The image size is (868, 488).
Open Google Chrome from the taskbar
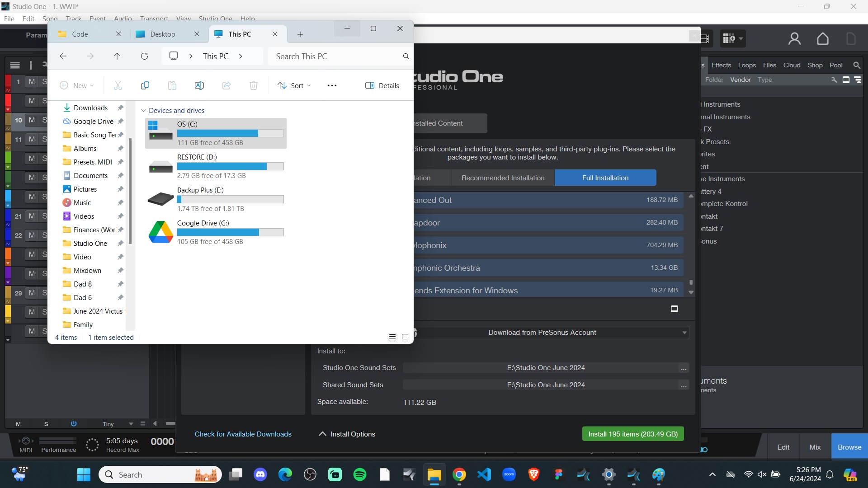click(x=459, y=474)
